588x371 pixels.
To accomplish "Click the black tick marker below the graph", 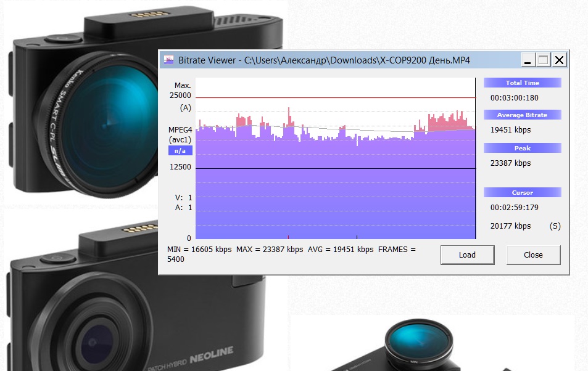I will click(x=357, y=237).
